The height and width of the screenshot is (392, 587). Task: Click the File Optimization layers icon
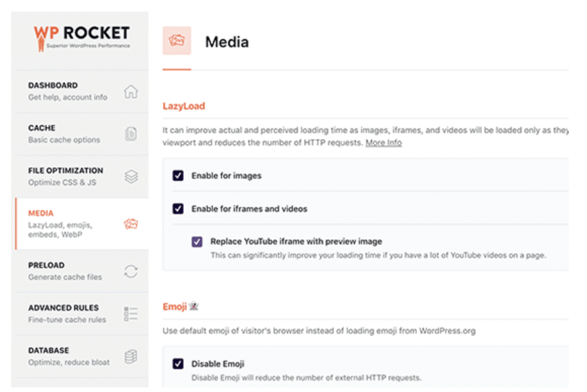131,177
